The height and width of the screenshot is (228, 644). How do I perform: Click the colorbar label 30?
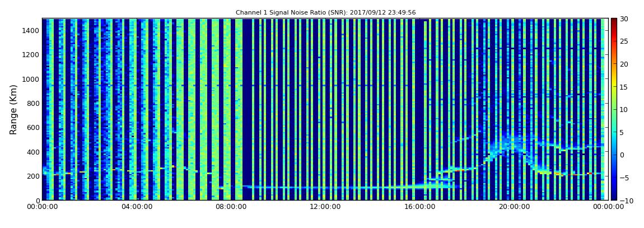click(x=624, y=18)
